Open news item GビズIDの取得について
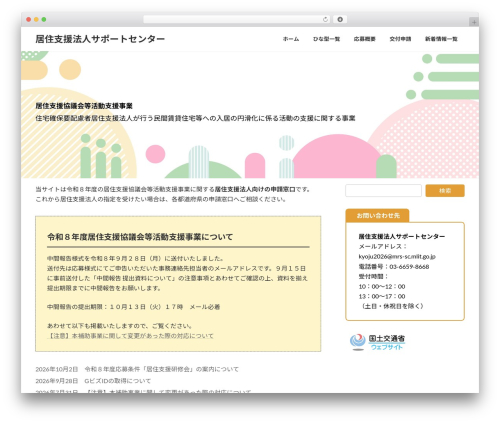This screenshot has height=423, width=500. [118, 381]
